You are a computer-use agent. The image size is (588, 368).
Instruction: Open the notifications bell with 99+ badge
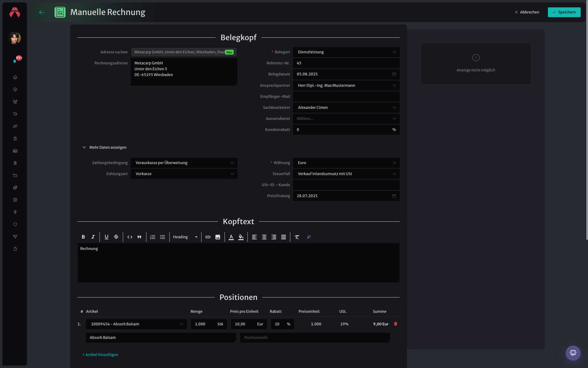tap(15, 61)
